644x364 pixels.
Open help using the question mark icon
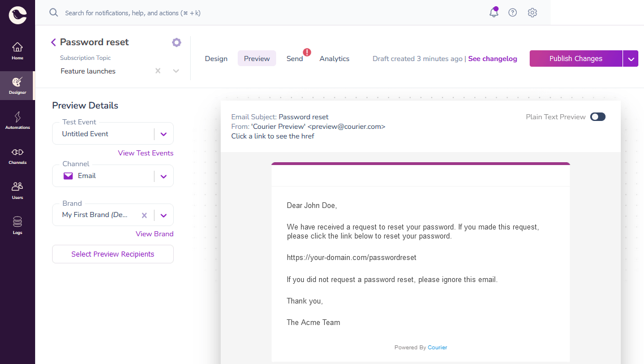(x=513, y=12)
